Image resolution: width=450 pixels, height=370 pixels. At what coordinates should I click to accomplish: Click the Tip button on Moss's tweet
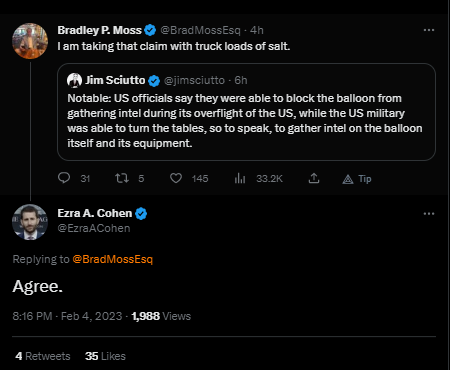(357, 179)
